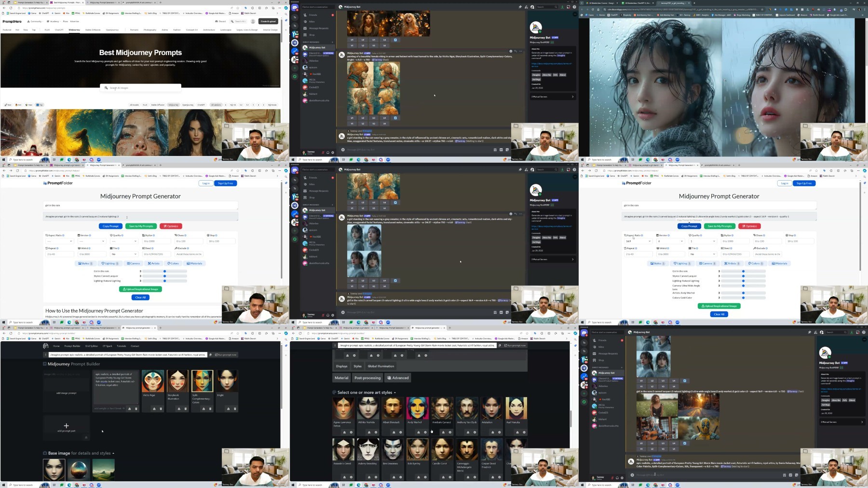Click the weight icon under Storybook Illustration thumbnail

click(x=179, y=409)
